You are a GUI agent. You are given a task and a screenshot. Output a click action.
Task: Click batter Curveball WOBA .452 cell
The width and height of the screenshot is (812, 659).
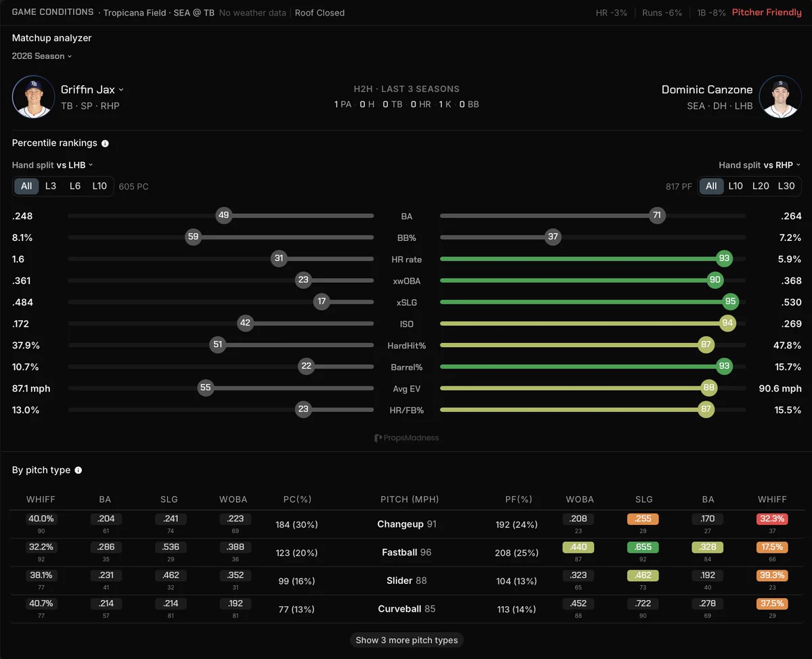point(579,604)
